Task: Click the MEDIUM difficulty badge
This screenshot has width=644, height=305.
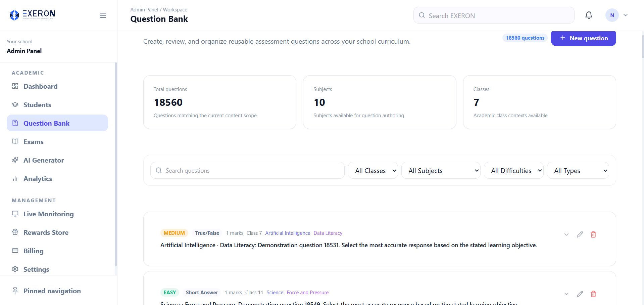Action: (174, 233)
